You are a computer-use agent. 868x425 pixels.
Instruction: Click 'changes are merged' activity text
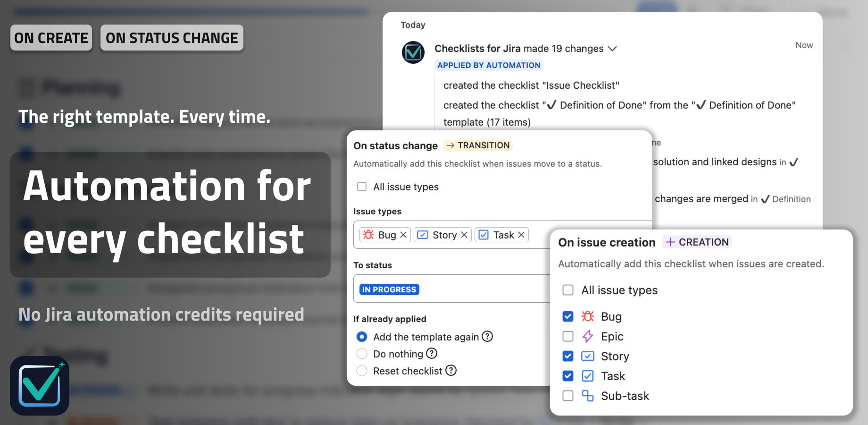tap(701, 199)
